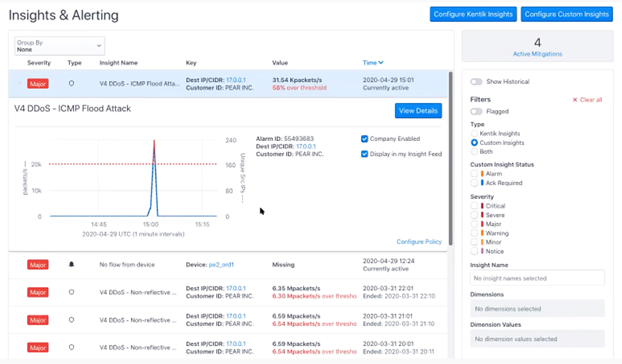Open View Details for ICMP Flood Attack
Screen dimensions: 622x364
[418, 111]
